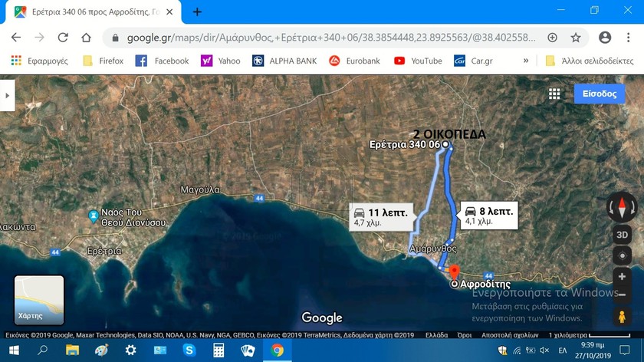Screen dimensions: 644x362
Task: Toggle the 3D tilt view
Action: pos(622,235)
